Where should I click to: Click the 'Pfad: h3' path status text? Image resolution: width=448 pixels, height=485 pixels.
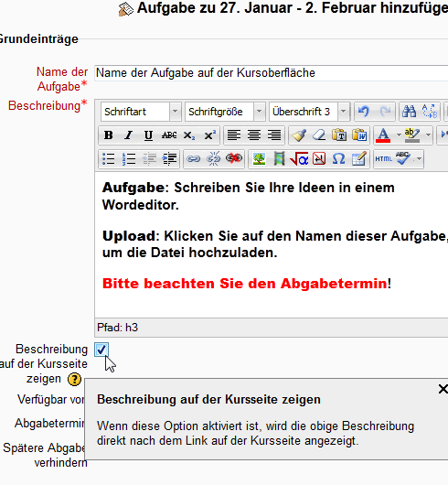pyautogui.click(x=117, y=328)
